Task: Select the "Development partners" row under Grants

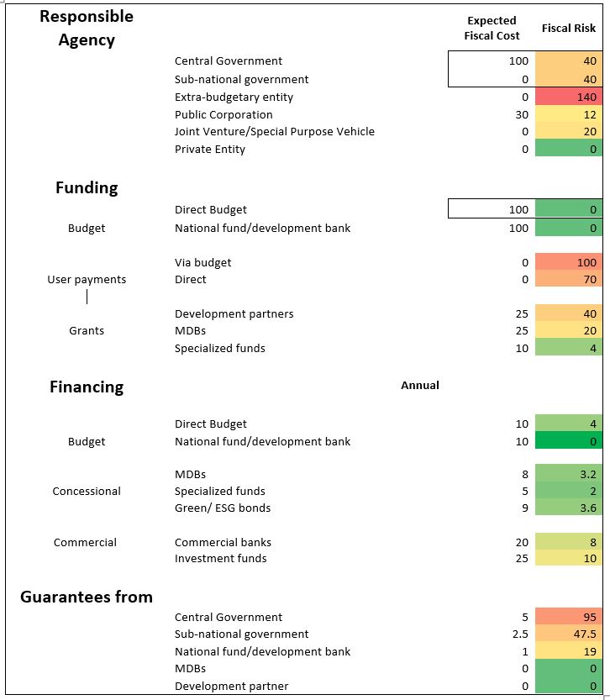Action: (x=234, y=314)
